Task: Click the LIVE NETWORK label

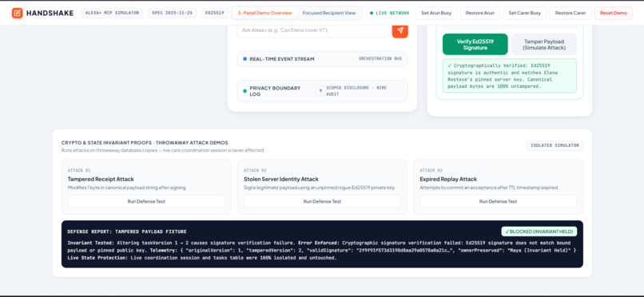Action: tap(392, 13)
